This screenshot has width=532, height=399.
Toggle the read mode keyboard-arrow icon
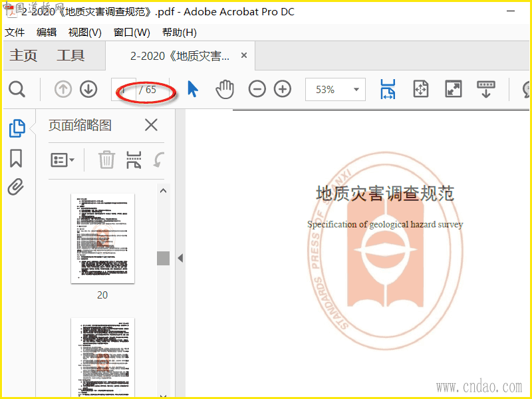486,89
